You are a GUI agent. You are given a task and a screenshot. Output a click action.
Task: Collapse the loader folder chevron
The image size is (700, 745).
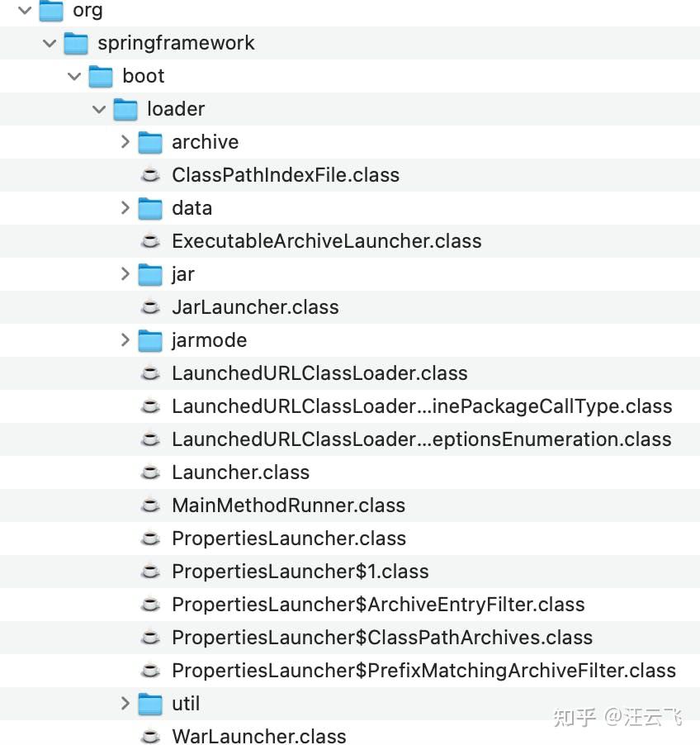point(99,109)
